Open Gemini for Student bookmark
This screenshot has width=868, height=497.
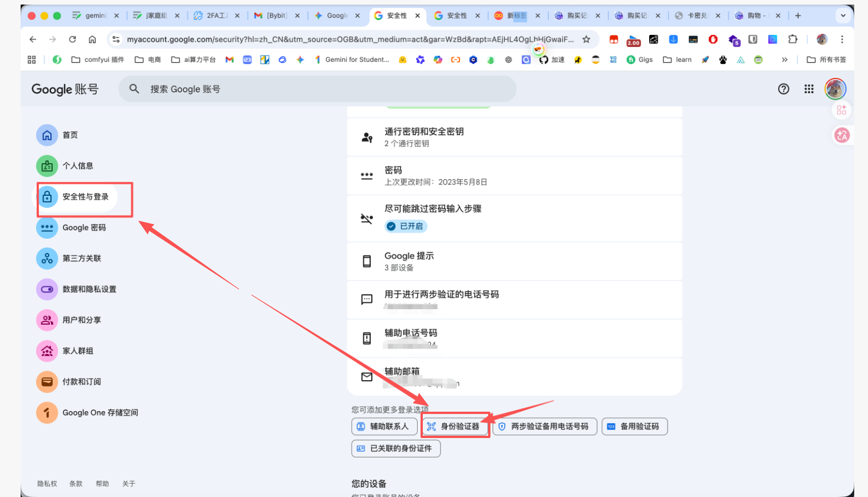(352, 60)
